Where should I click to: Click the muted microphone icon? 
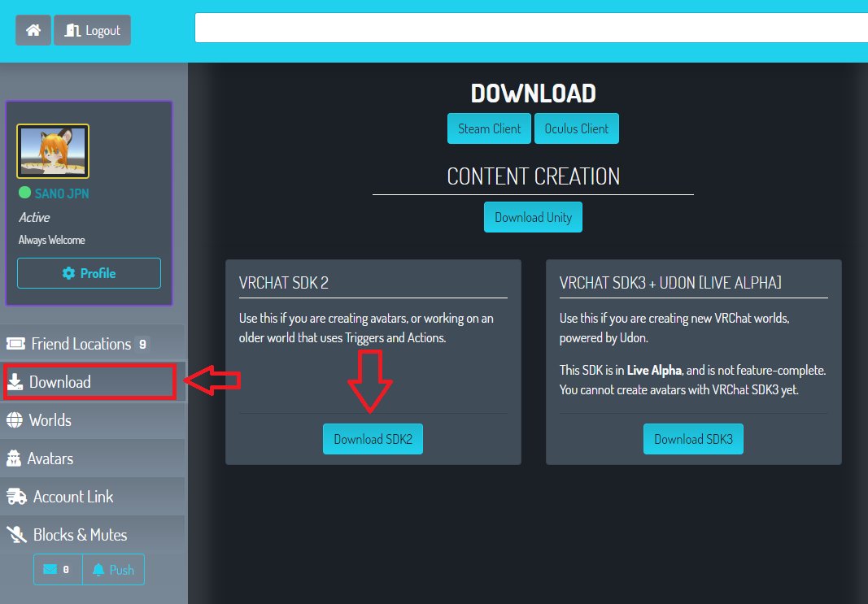click(x=16, y=535)
